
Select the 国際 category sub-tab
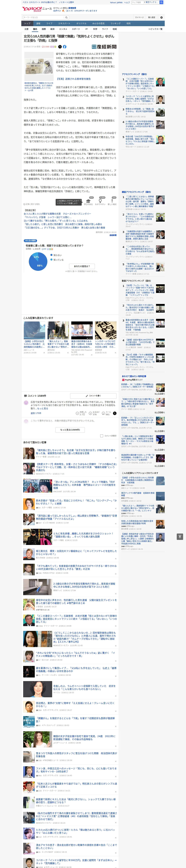pyautogui.click(x=44, y=29)
